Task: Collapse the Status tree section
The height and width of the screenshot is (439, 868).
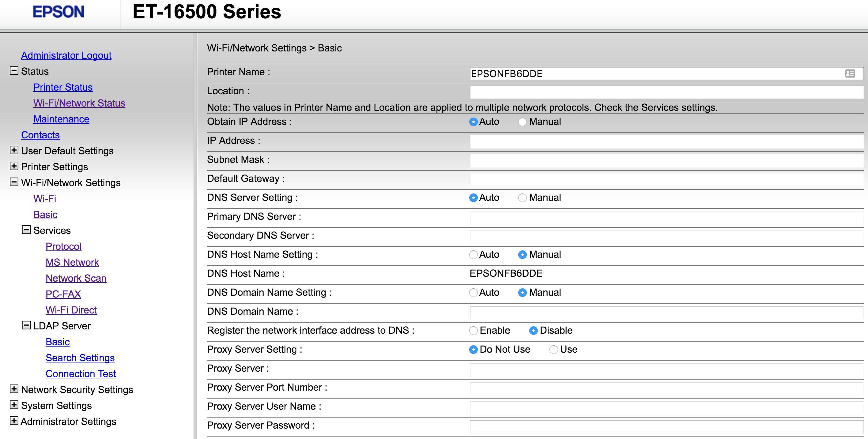Action: point(14,71)
